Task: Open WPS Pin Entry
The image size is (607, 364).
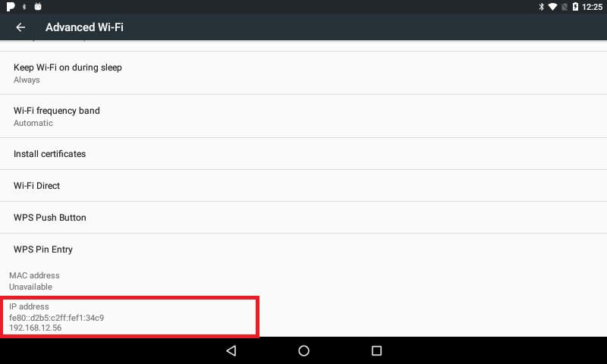Action: [x=303, y=249]
